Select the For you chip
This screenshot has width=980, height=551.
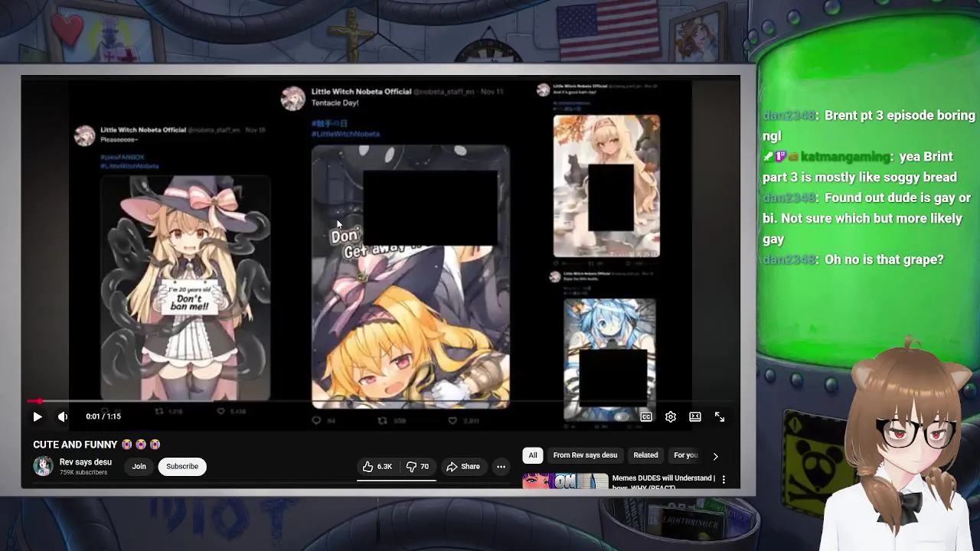pos(685,455)
